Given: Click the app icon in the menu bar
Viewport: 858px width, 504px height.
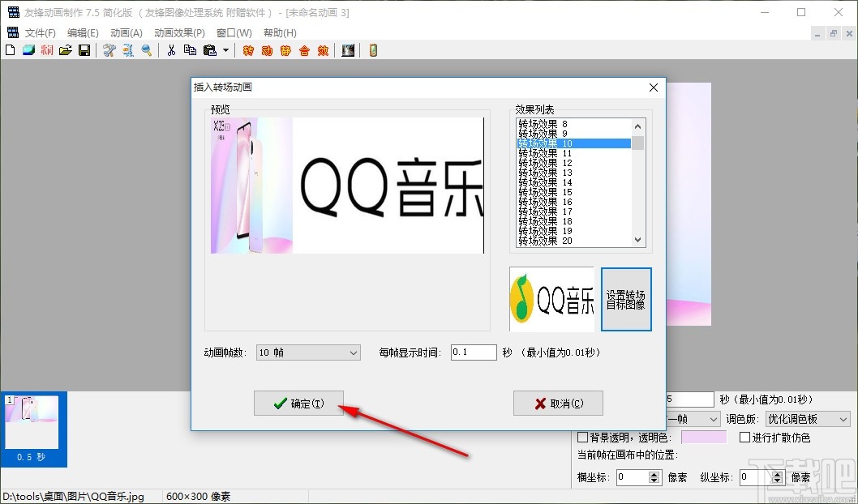Looking at the screenshot, I should 13,32.
